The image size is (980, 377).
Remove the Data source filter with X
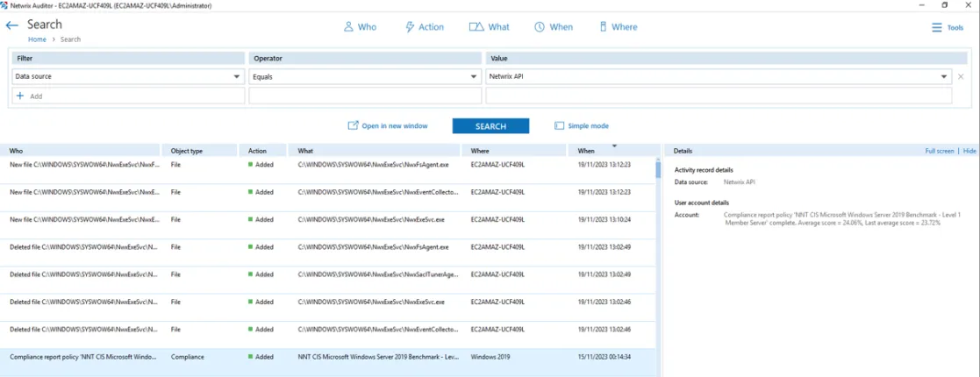tap(961, 77)
